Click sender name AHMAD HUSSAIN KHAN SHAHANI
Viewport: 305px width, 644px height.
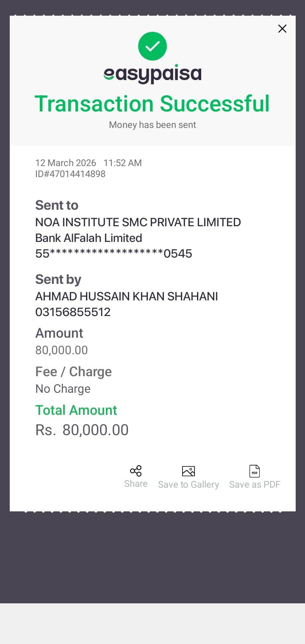[x=126, y=296]
